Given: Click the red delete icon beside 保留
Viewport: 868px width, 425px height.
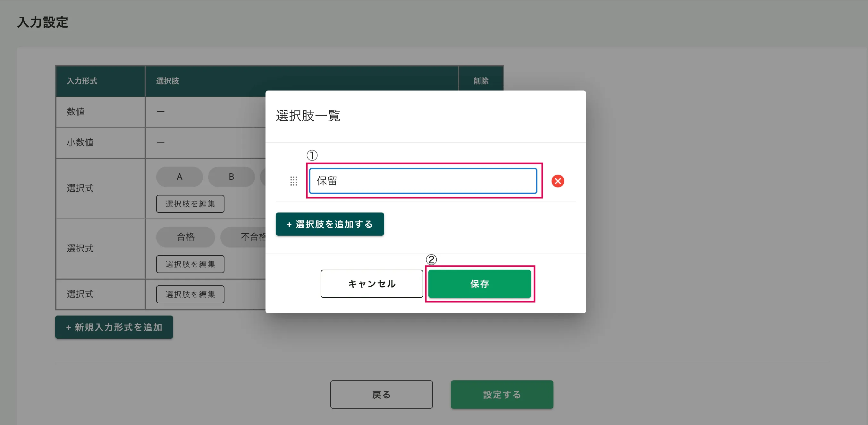Looking at the screenshot, I should (x=558, y=181).
